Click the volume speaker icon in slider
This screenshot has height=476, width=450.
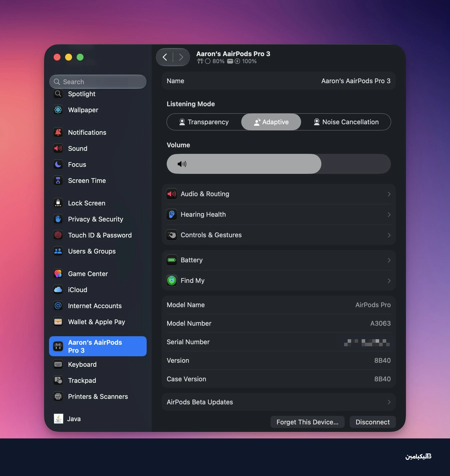click(182, 164)
